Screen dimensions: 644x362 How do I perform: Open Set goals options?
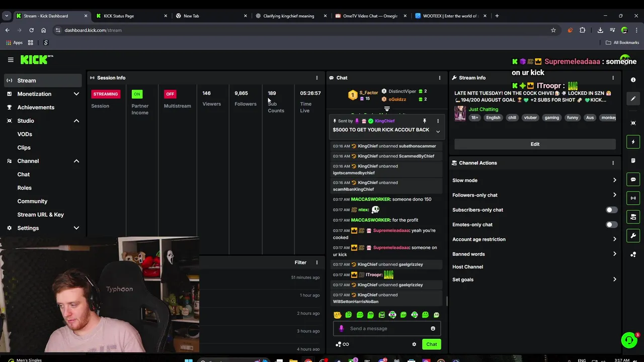614,280
